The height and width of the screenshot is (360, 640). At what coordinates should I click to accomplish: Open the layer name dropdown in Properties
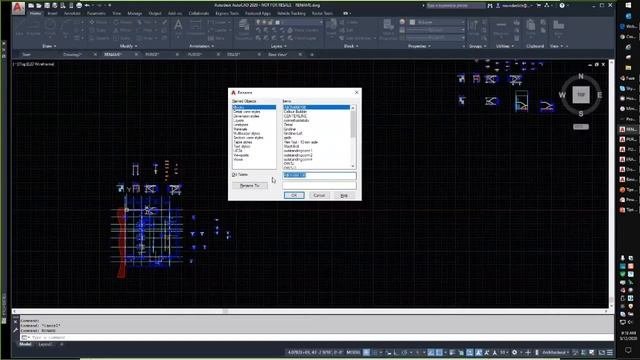[x=437, y=22]
